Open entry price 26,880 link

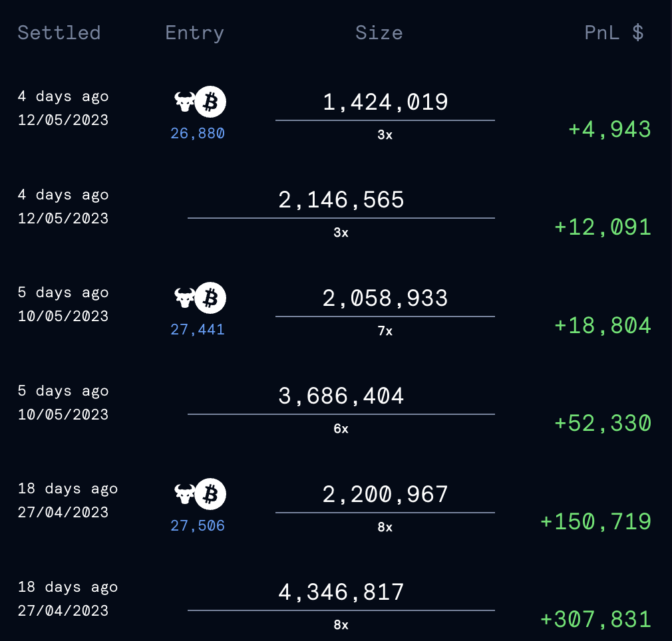pos(198,134)
